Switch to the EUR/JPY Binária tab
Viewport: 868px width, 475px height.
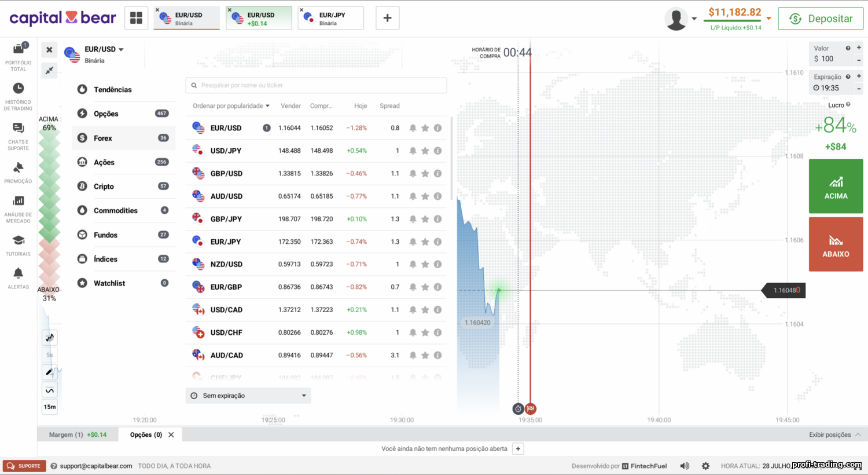click(331, 18)
